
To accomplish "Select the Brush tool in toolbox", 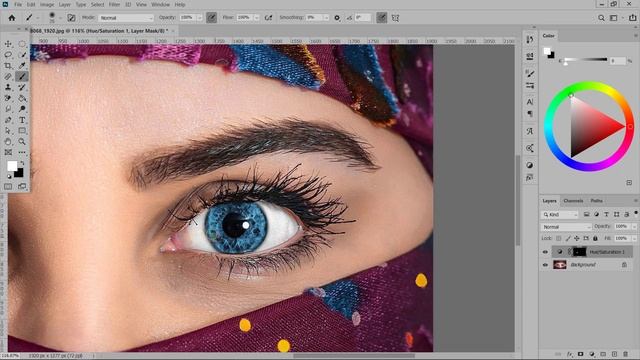I will coord(22,76).
